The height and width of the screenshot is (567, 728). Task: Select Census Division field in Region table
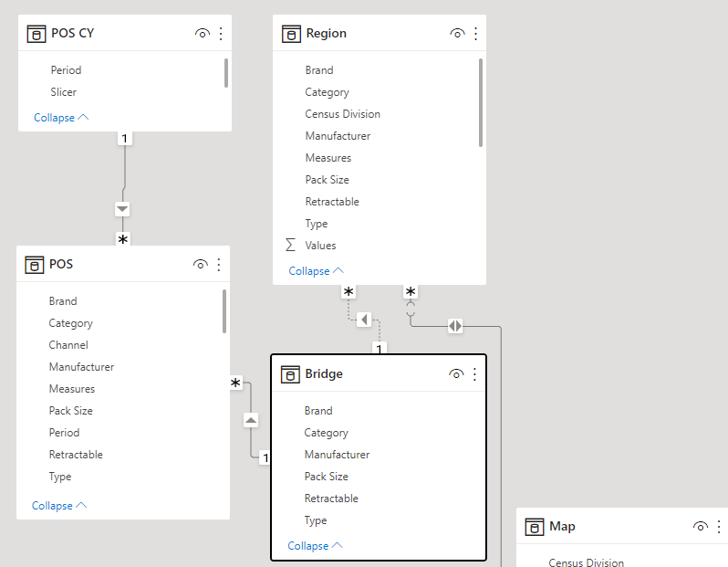[343, 114]
